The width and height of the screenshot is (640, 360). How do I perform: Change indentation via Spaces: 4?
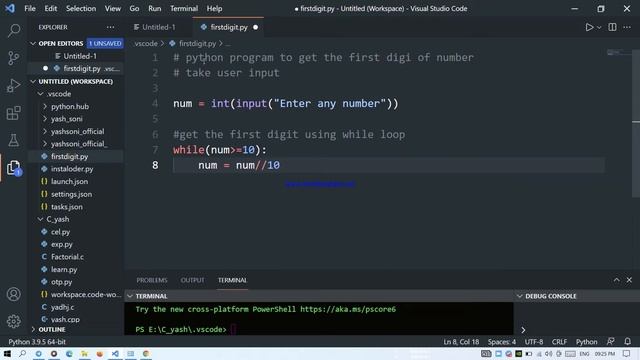502,342
